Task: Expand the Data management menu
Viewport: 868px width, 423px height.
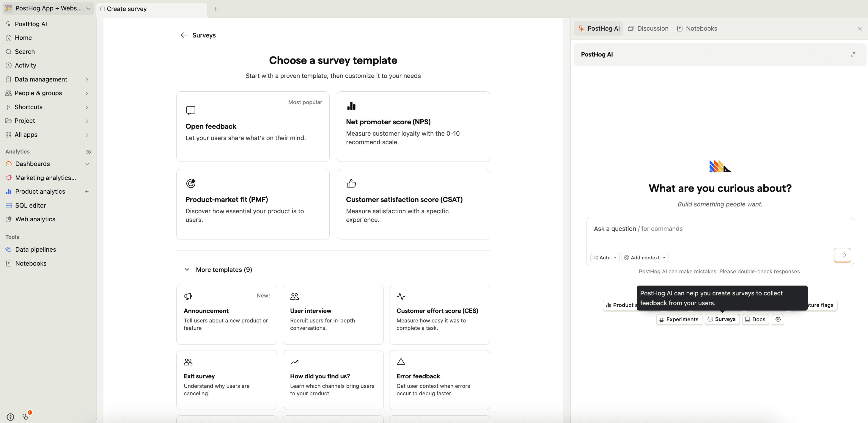Action: pos(87,79)
